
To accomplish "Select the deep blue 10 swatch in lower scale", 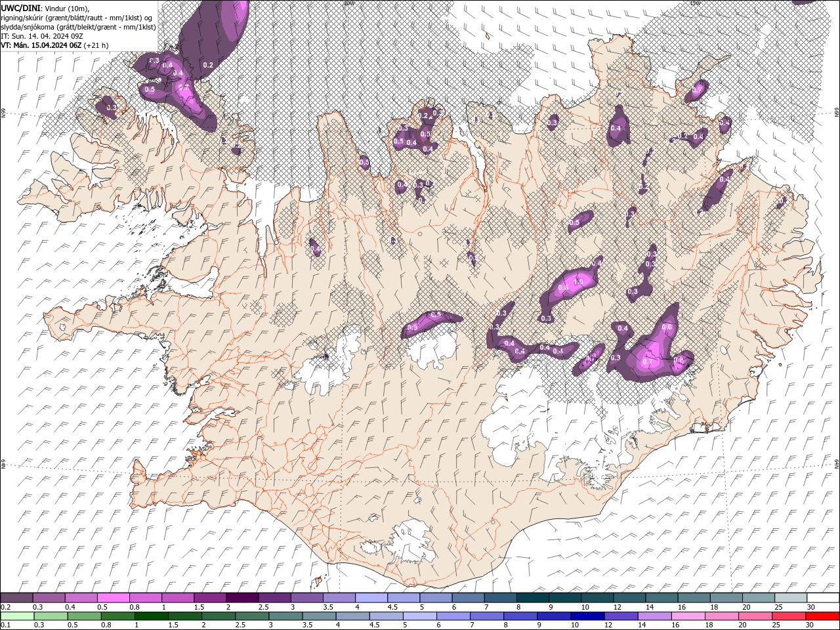I will tap(587, 616).
